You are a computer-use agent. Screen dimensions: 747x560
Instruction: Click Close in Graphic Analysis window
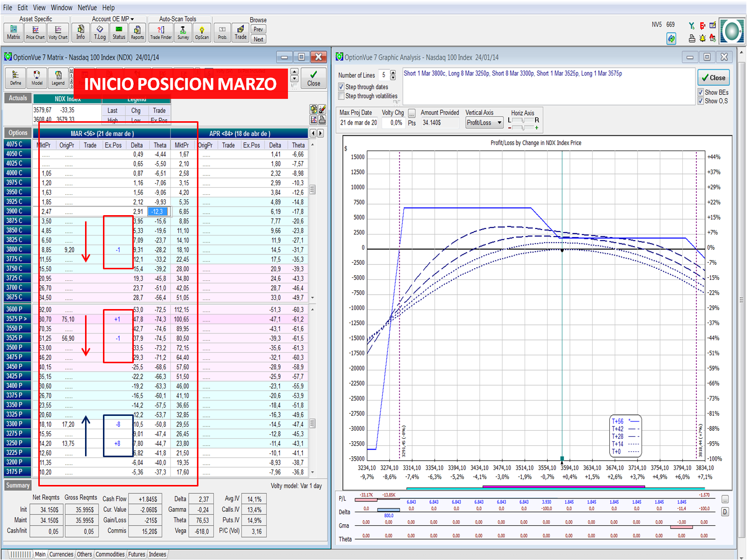click(713, 78)
